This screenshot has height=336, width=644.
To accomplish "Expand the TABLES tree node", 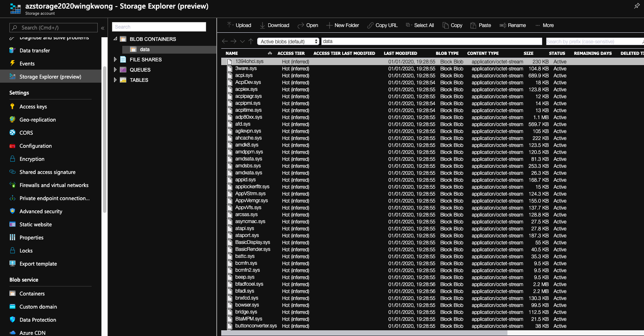I will pos(115,80).
